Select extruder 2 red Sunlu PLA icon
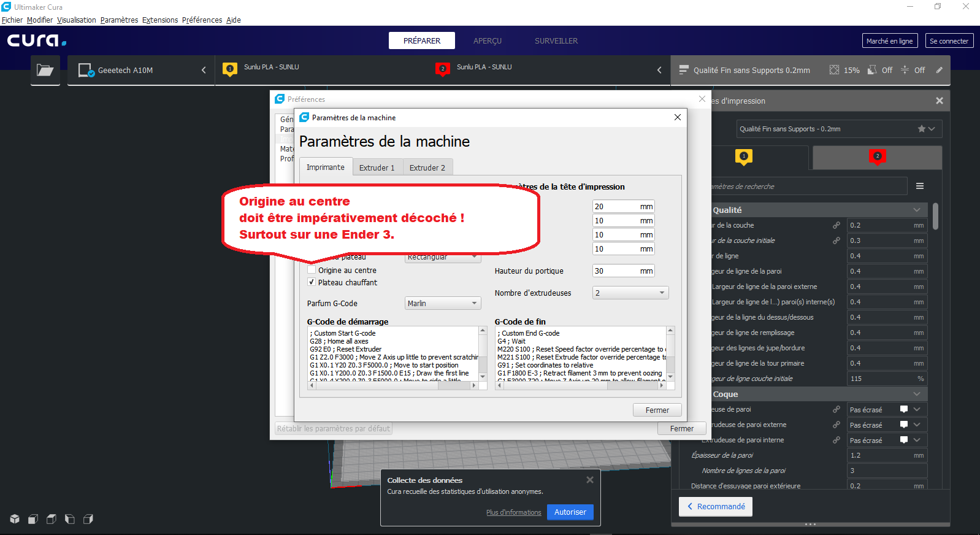The image size is (980, 535). (x=443, y=69)
